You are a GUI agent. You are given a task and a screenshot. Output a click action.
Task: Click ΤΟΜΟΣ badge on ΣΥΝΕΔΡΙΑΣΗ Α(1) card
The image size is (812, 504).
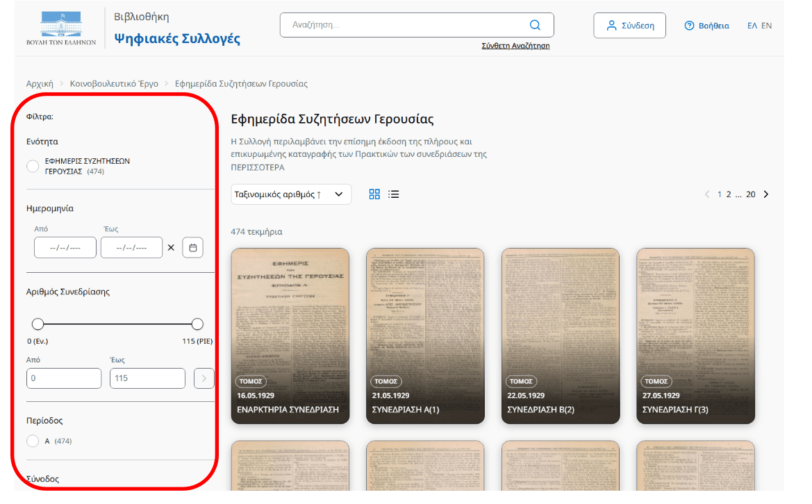click(x=386, y=381)
